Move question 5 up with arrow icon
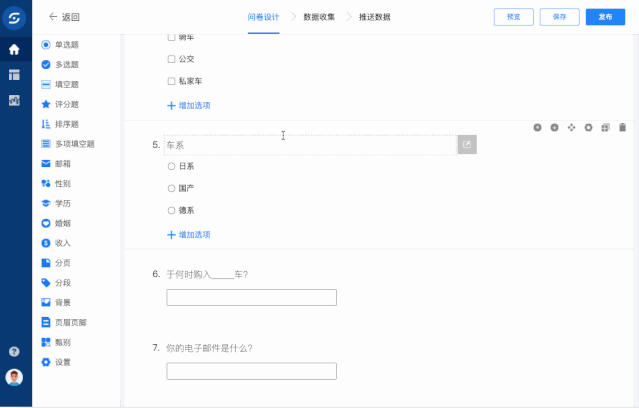 point(538,128)
